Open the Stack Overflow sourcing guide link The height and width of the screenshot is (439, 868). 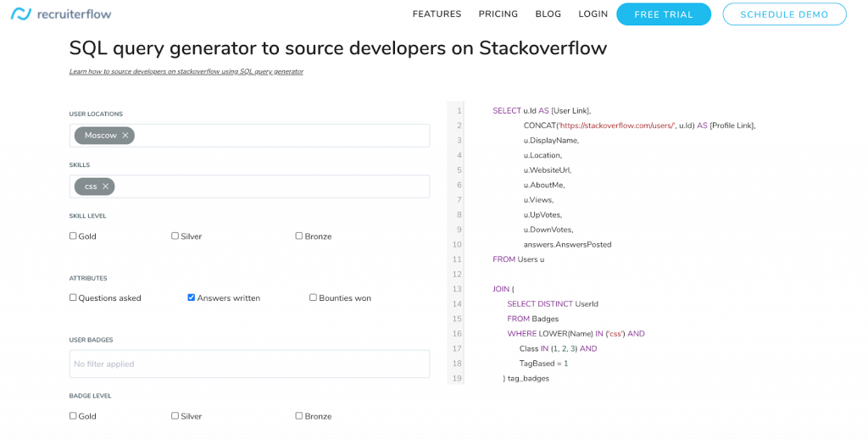pyautogui.click(x=186, y=72)
